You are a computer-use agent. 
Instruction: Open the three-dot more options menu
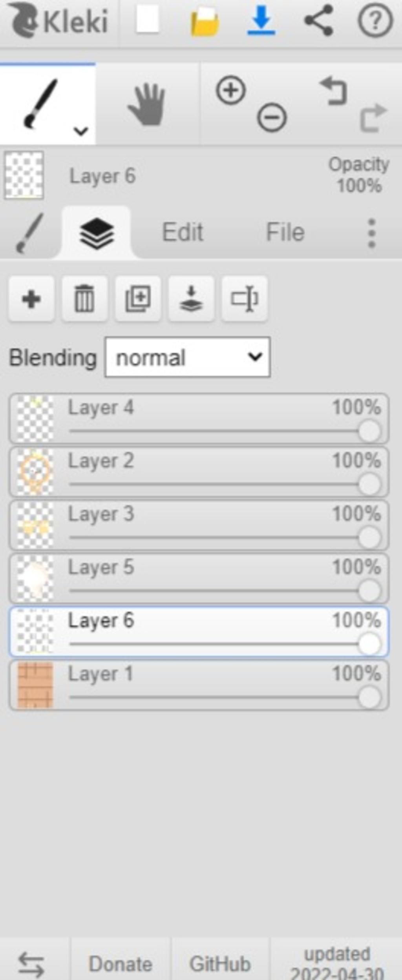click(371, 233)
